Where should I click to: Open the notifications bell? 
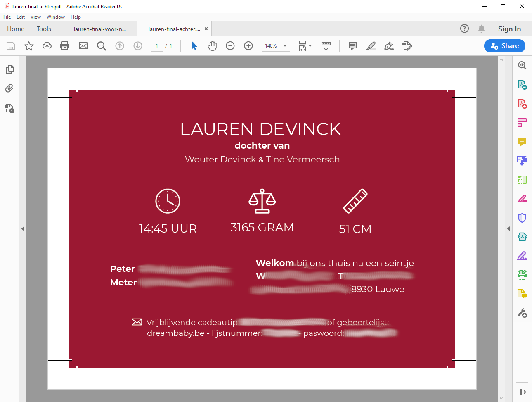481,29
